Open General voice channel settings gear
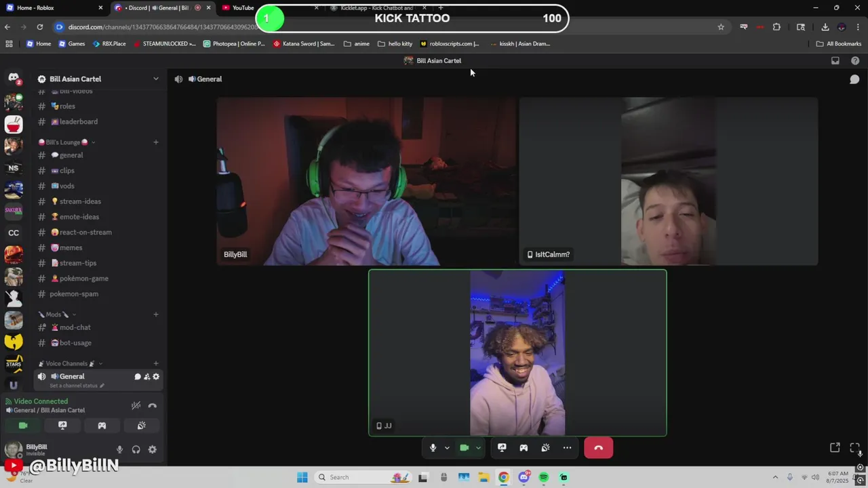868x488 pixels. pyautogui.click(x=156, y=377)
